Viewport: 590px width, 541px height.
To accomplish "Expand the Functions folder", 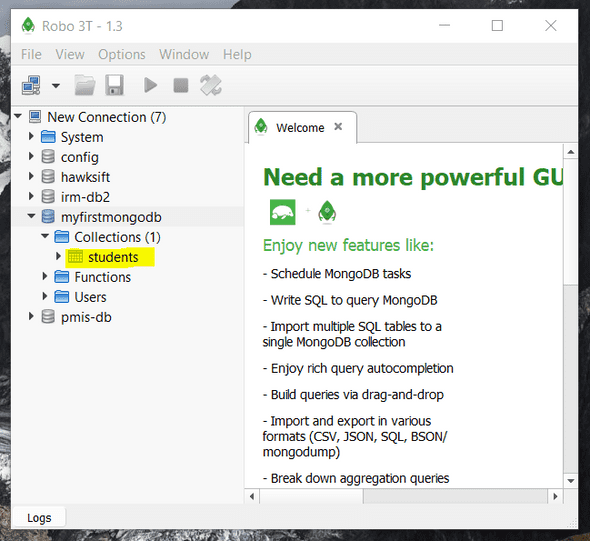I will click(x=45, y=277).
